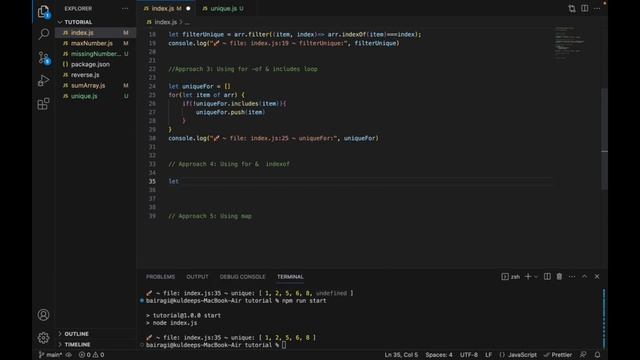
Task: Click the feedback icon in status bar
Action: tap(583, 355)
